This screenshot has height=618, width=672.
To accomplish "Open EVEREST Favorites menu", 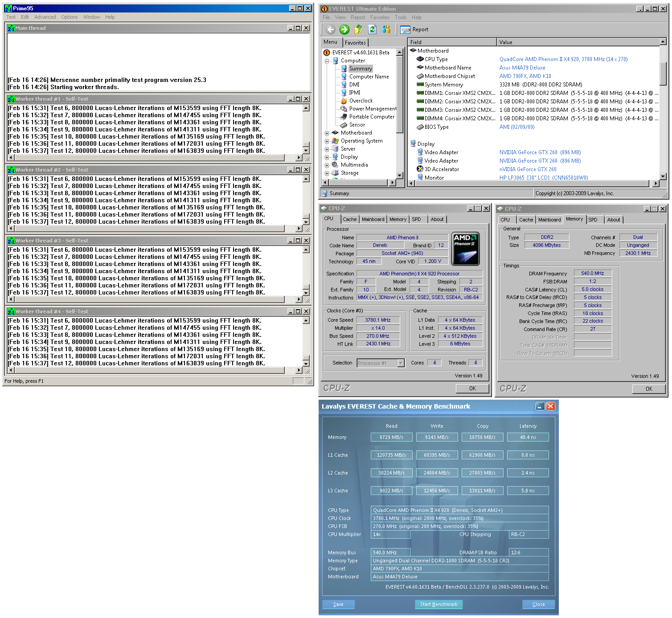I will pos(380,17).
